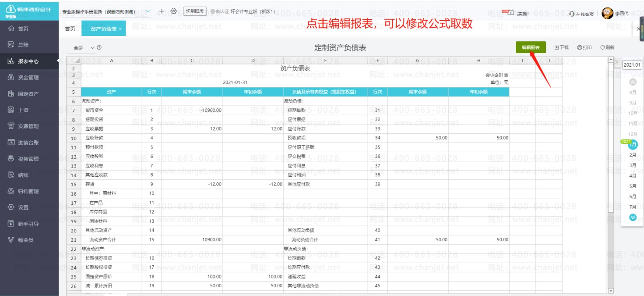Expand the account set name dropdown
The image size is (644, 296).
(148, 11)
